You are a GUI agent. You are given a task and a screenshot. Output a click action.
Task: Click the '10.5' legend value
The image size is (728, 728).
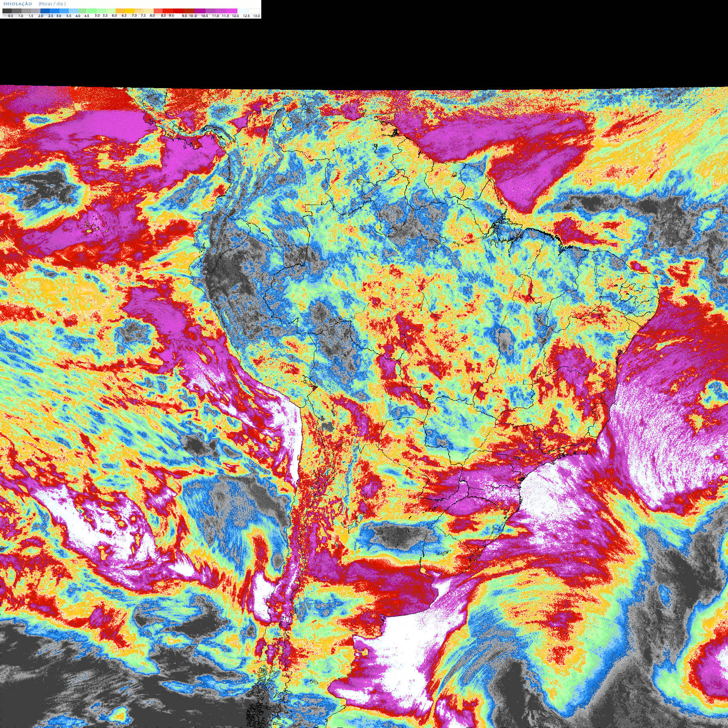click(205, 16)
